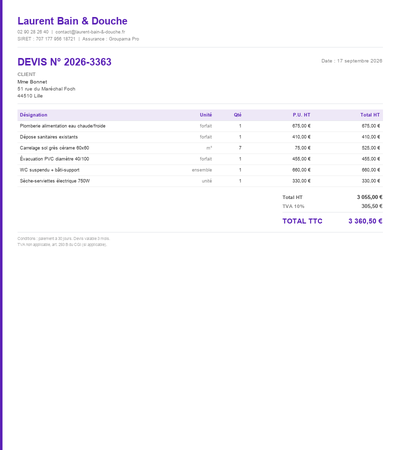
Task: Click the Carrelage sol grès cérame line
Action: click(200, 148)
